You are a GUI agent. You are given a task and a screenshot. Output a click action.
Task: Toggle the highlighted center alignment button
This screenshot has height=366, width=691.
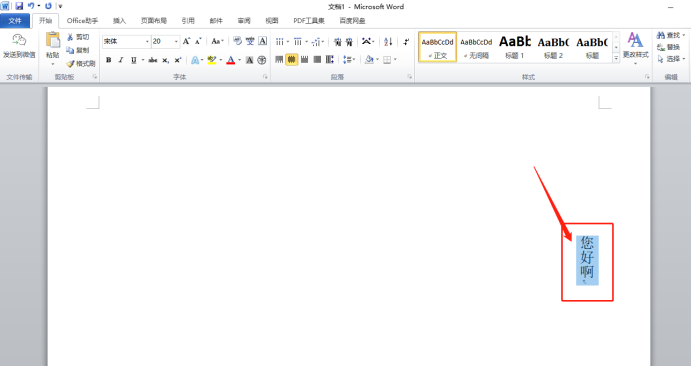pyautogui.click(x=291, y=59)
